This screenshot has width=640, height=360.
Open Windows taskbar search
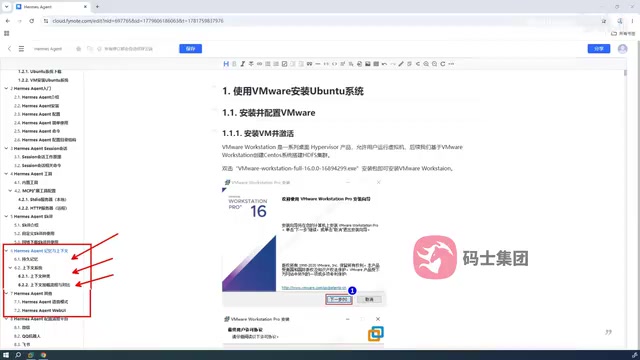(18, 355)
